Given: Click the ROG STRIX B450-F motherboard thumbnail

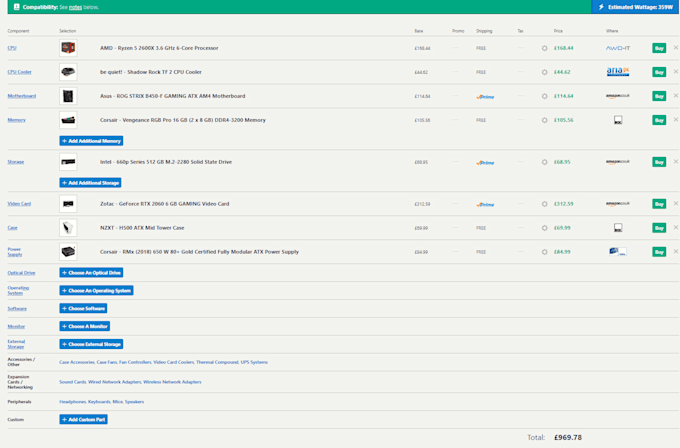Looking at the screenshot, I should 68,96.
